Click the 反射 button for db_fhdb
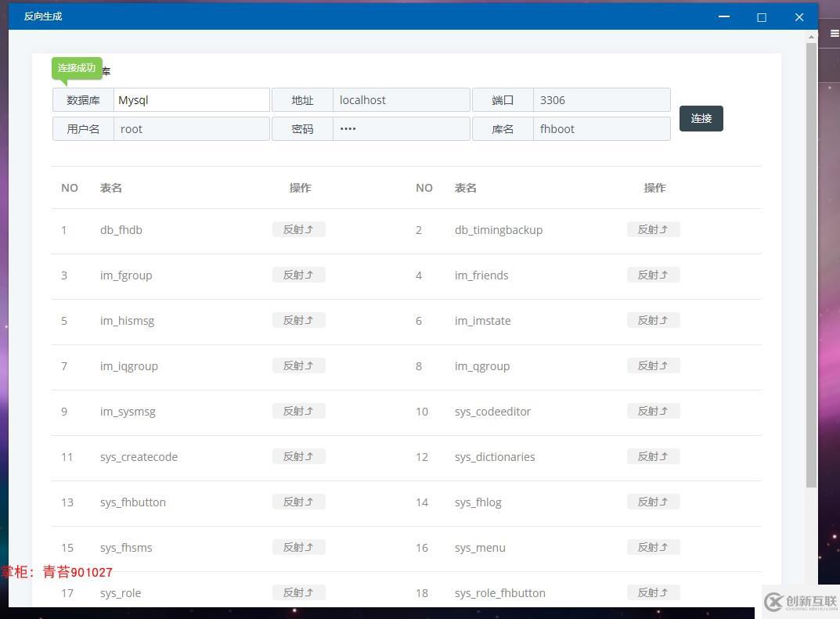 pos(298,230)
